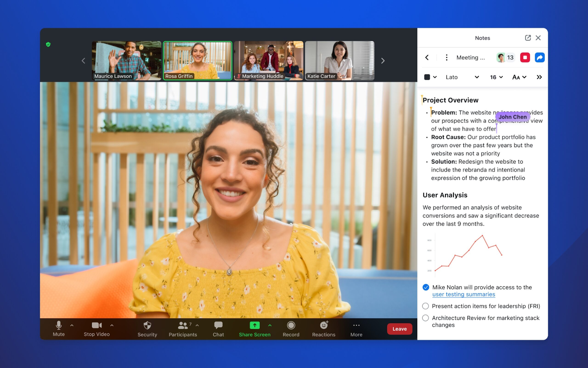Image resolution: width=588 pixels, height=368 pixels.
Task: Open the font size 16 dropdown
Action: pyautogui.click(x=496, y=77)
